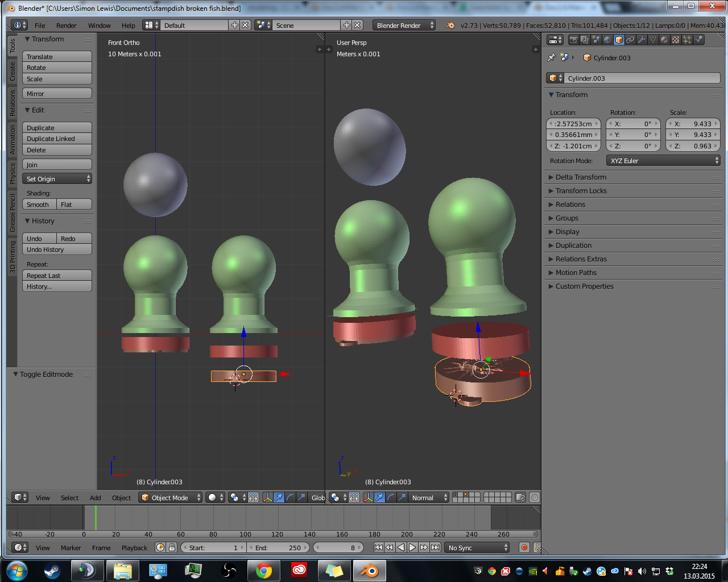Open the Physics properties tab icon

click(x=699, y=40)
